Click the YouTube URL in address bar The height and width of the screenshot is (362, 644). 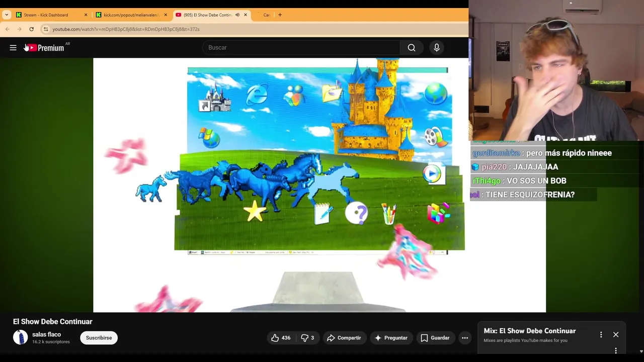click(126, 29)
